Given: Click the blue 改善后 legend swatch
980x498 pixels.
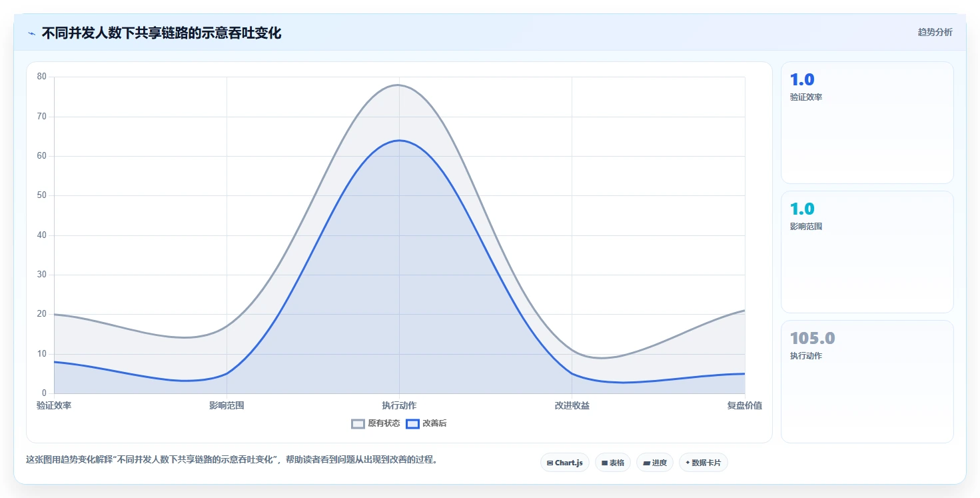Looking at the screenshot, I should (x=412, y=423).
